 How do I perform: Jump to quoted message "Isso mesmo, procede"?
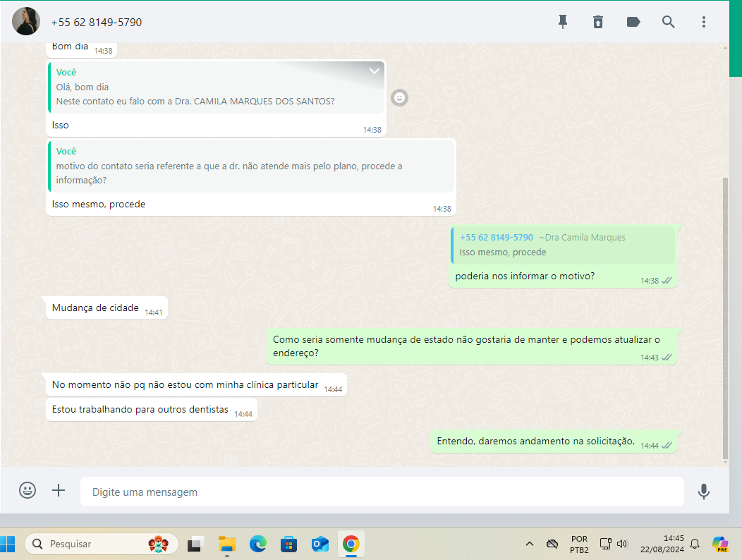[x=562, y=245]
